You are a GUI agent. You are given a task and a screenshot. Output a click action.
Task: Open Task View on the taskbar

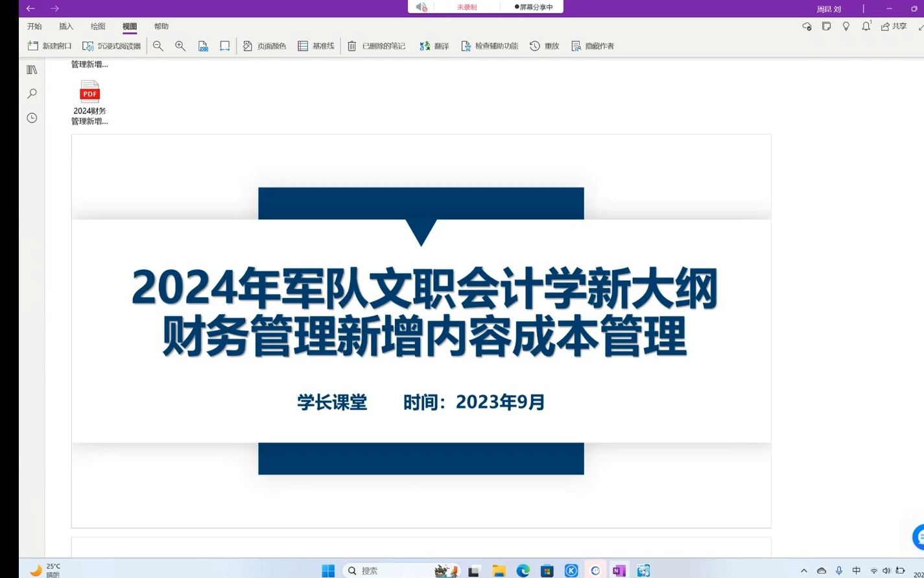(x=474, y=571)
